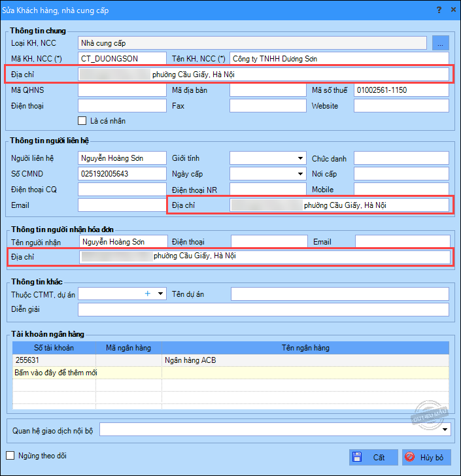Click the Mã ngân hàng column header
Screen dimensions: 461x476
[129, 348]
